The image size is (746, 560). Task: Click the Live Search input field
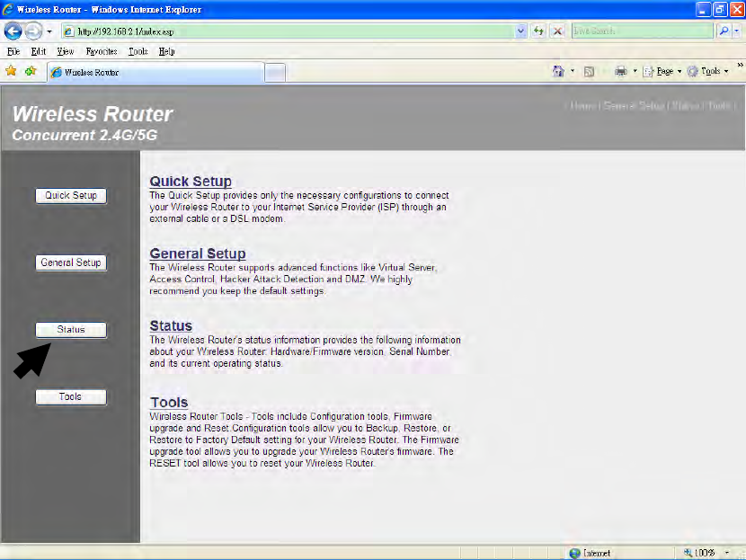[643, 31]
